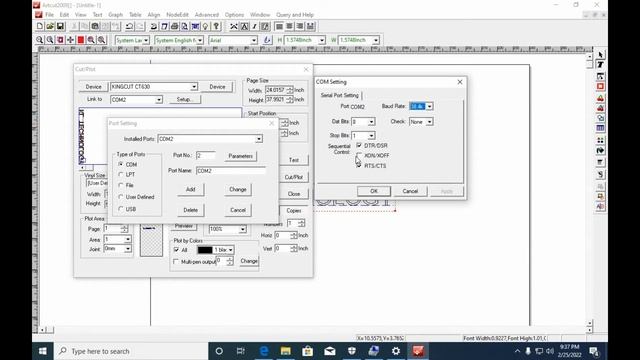Screen dimensions: 640x360
Task: Click Delete button in Port Setting
Action: click(191, 210)
